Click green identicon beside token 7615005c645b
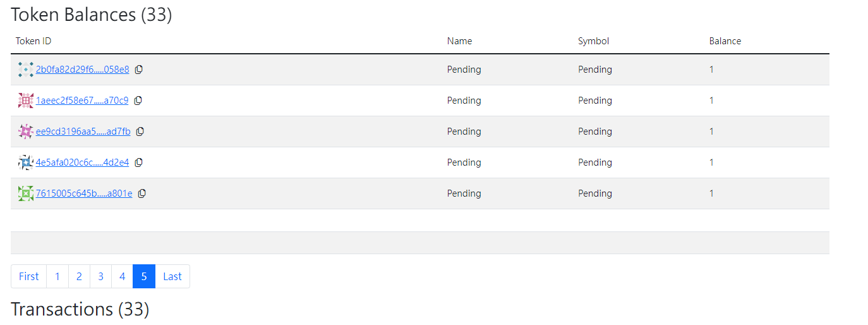Image resolution: width=868 pixels, height=325 pixels. tap(26, 193)
